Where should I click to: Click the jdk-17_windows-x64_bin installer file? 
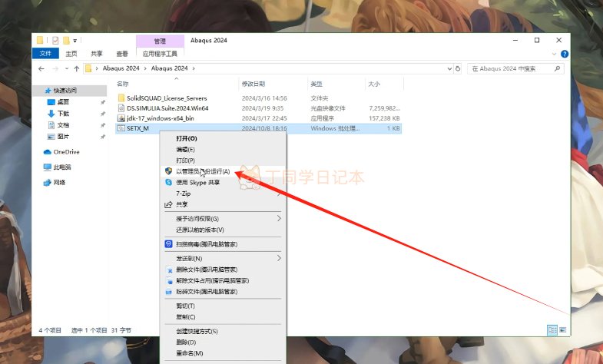[160, 118]
